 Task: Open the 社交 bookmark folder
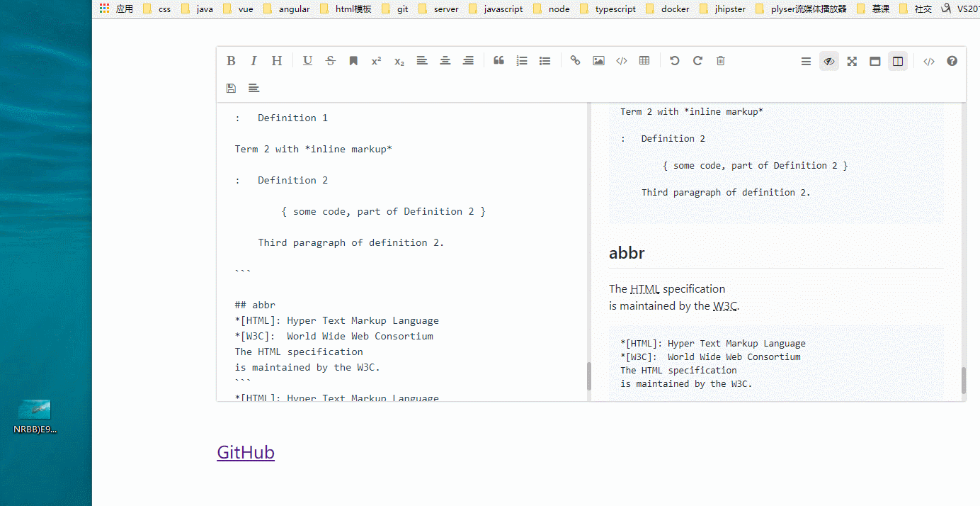coord(916,9)
